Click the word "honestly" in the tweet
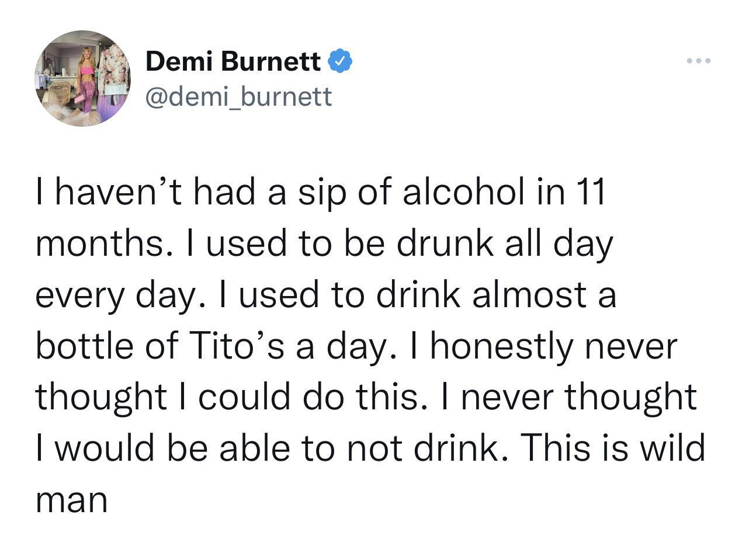 point(503,347)
